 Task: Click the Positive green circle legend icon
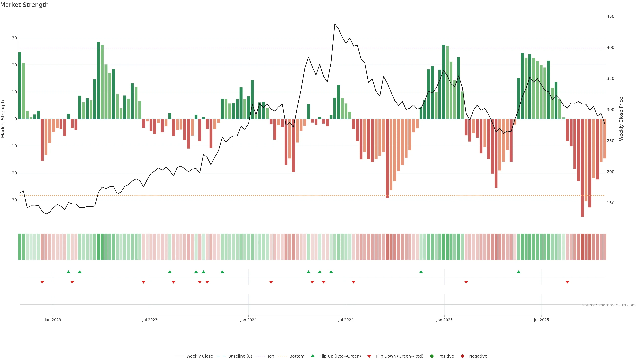click(x=432, y=356)
